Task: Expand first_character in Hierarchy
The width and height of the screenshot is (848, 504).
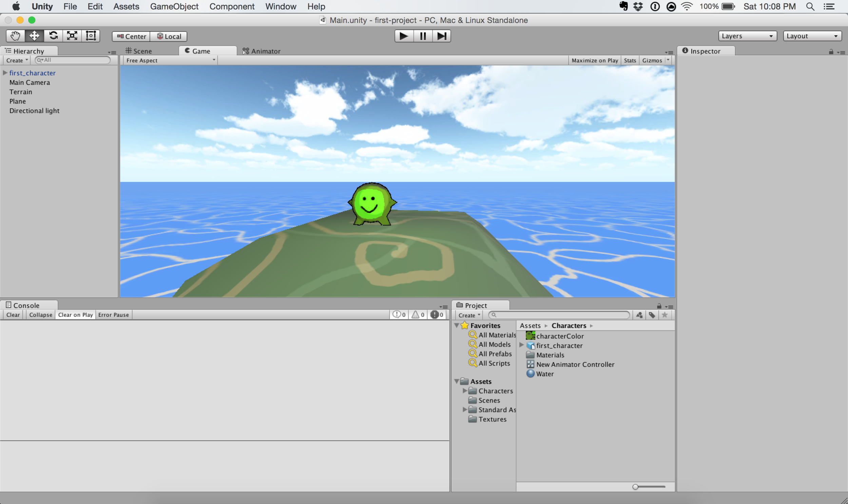Action: click(5, 73)
